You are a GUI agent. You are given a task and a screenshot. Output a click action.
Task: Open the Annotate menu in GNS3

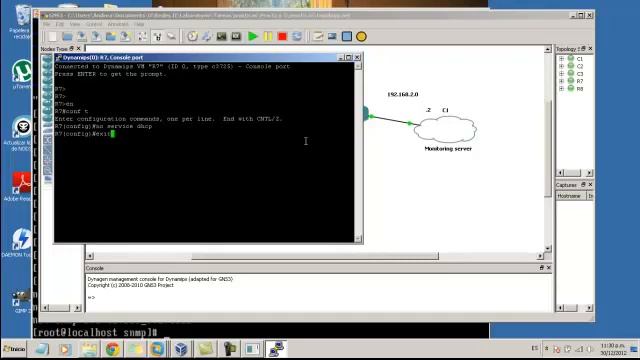(118, 24)
